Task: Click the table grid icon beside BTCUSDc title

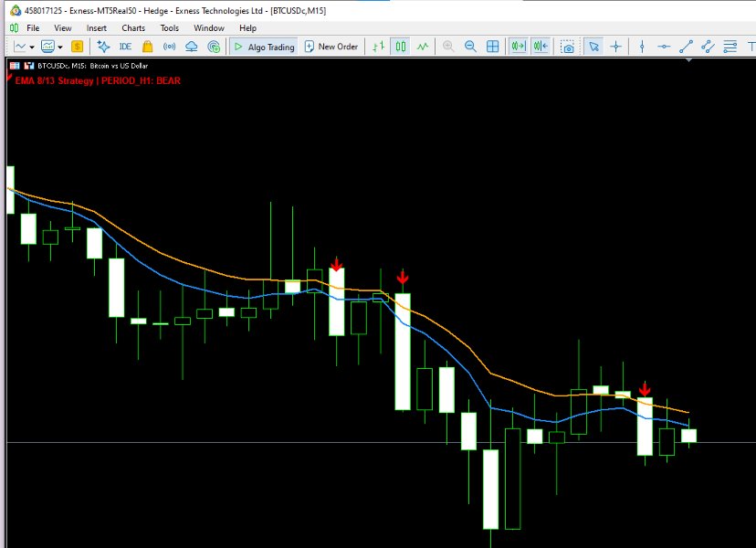Action: click(x=15, y=66)
